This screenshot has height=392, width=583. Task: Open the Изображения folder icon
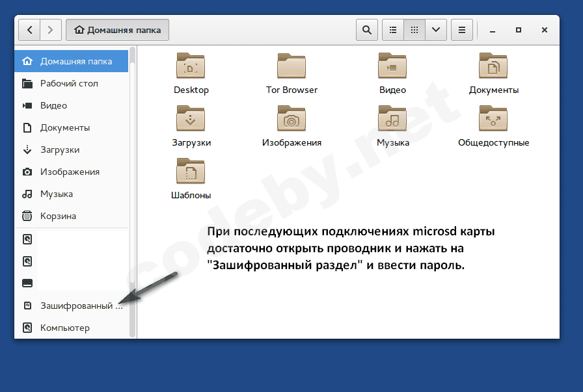point(291,119)
